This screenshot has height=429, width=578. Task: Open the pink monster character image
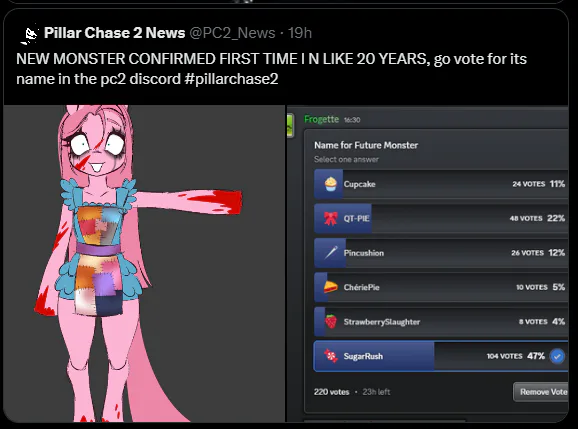144,264
